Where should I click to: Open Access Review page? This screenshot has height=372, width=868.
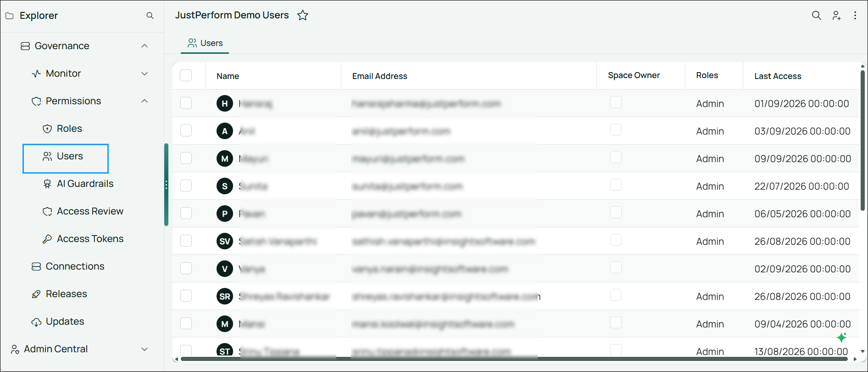tap(90, 211)
